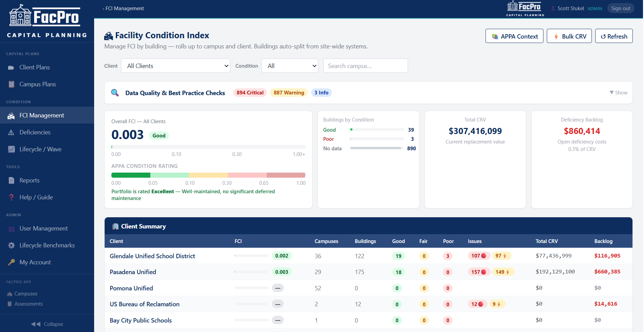Collapse the sidebar navigation
This screenshot has height=332, width=644.
47,324
